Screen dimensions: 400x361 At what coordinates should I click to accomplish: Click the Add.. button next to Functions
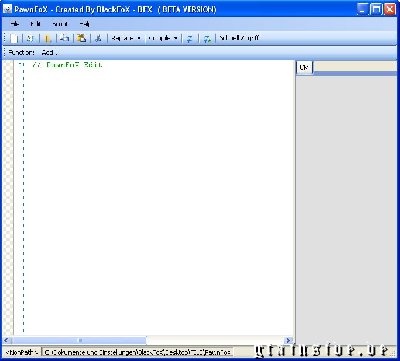click(x=49, y=52)
